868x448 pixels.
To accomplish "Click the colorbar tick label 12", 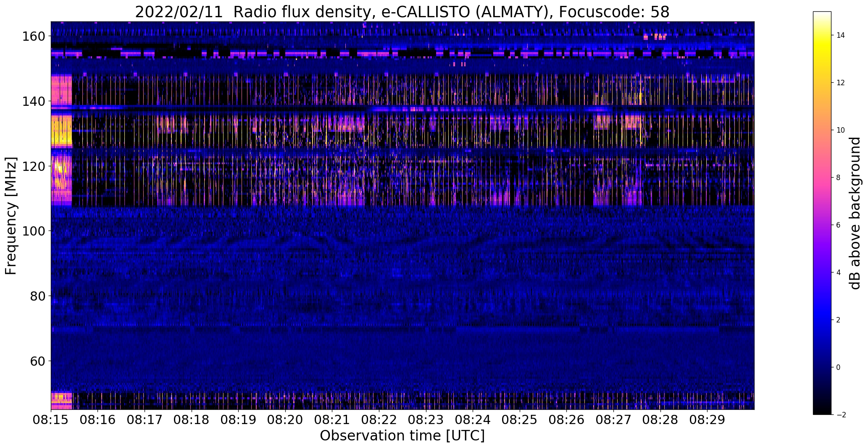I will (840, 83).
